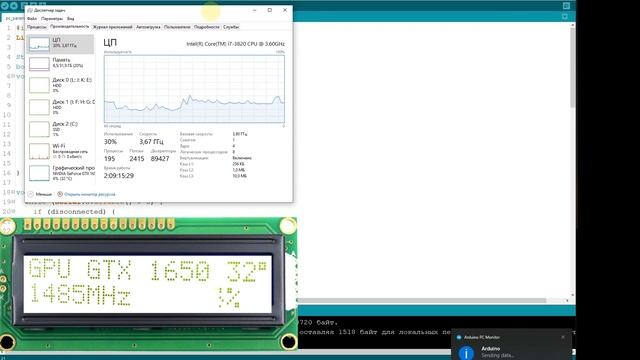This screenshot has width=640, height=360.
Task: Select the ЦП (CPU) entry in Task Manager sidebar
Action: [60, 44]
